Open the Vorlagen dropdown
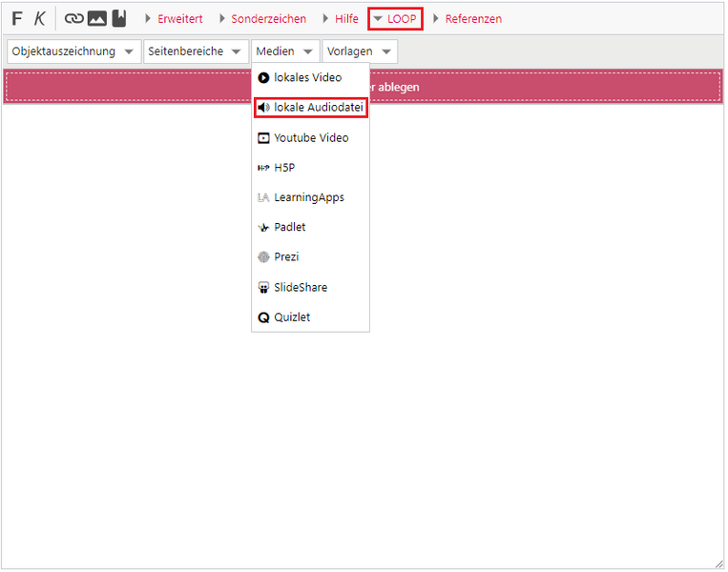Viewport: 728px width, 572px height. tap(360, 51)
